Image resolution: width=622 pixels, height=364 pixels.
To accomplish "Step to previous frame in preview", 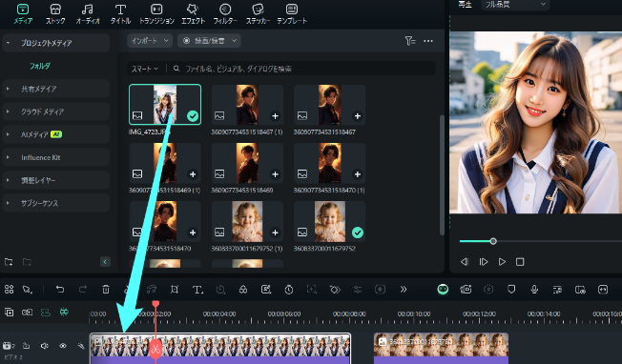I will point(465,262).
